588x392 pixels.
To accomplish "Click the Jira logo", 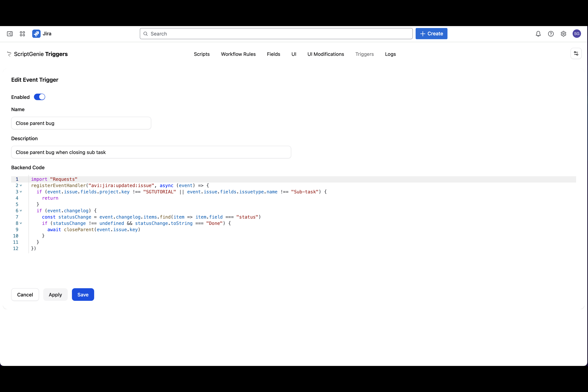I will tap(37, 34).
